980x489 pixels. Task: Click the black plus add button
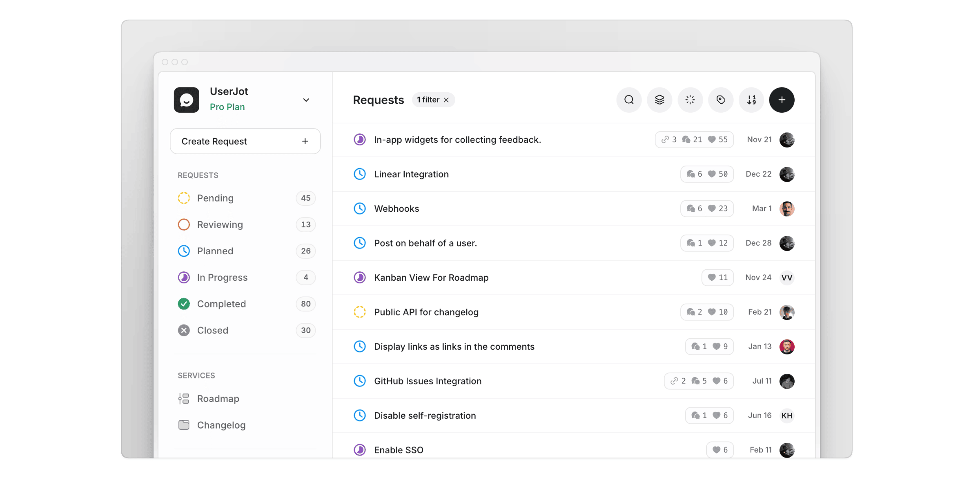click(782, 100)
